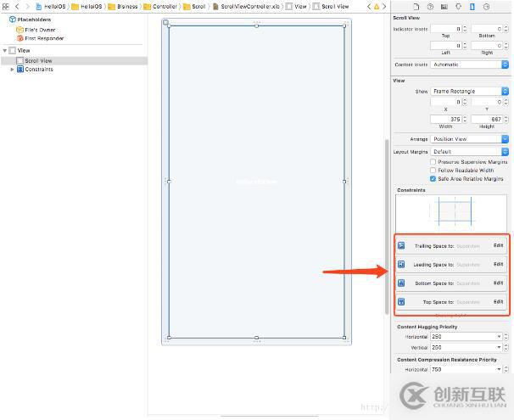Click the View item in jump bar

(x=296, y=6)
